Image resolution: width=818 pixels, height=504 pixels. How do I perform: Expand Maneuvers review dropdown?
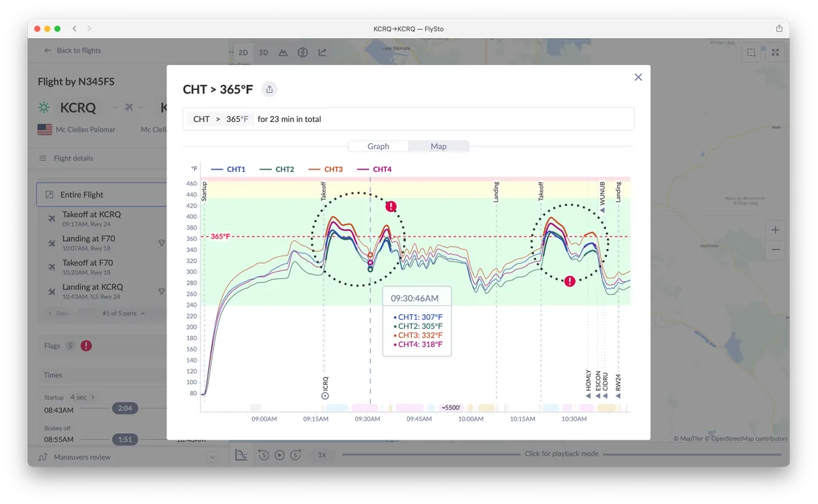click(x=213, y=457)
